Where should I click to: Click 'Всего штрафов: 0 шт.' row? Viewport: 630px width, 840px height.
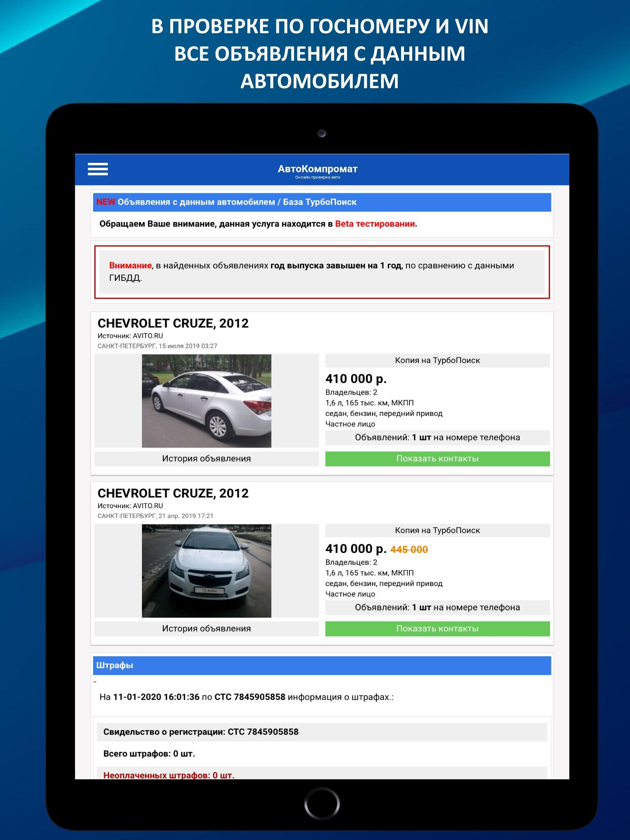tap(322, 754)
